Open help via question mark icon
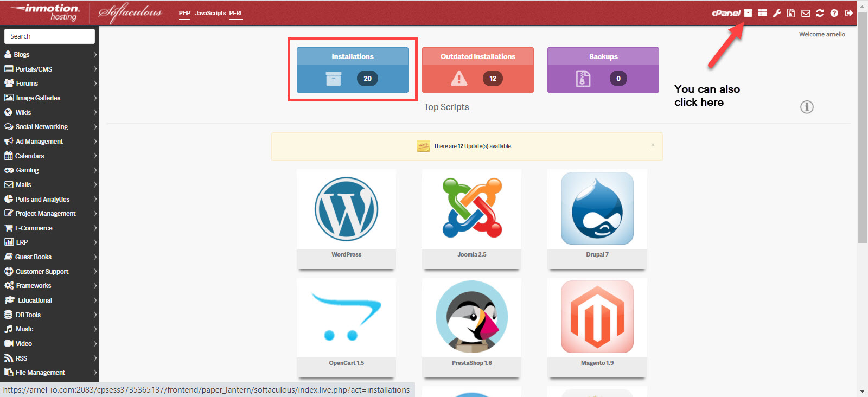This screenshot has height=397, width=868. (x=834, y=13)
